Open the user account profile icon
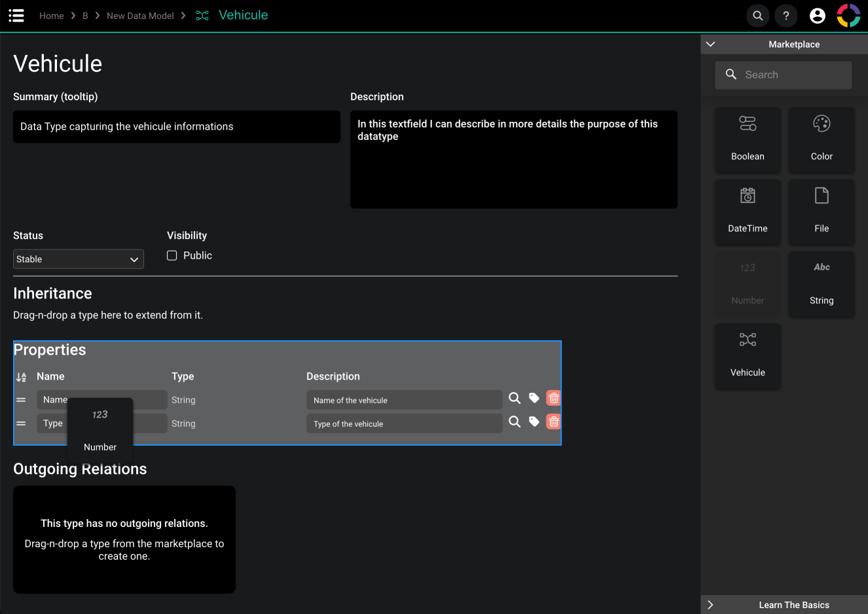 pos(817,16)
